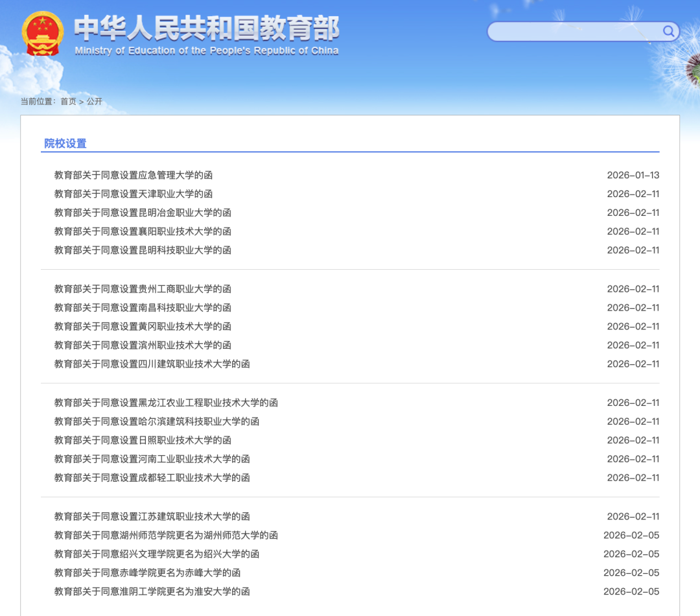Open the 公开 breadcrumb link
Screen dimensions: 700x616
[93, 101]
